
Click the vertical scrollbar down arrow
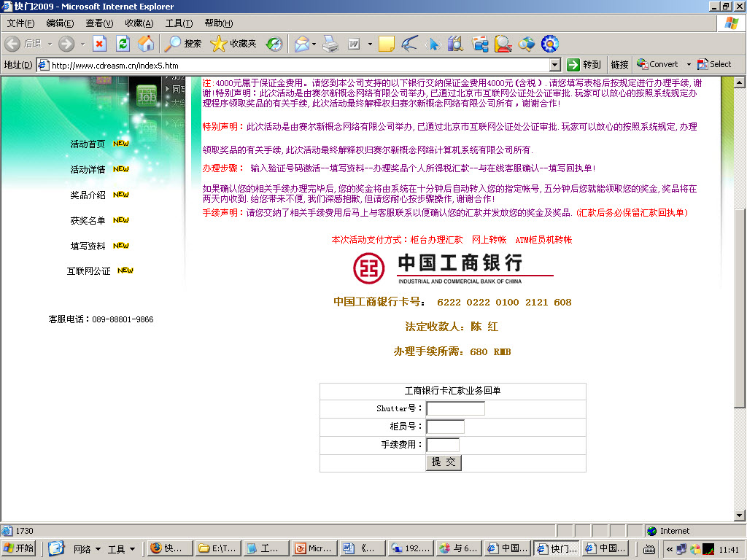click(x=740, y=516)
